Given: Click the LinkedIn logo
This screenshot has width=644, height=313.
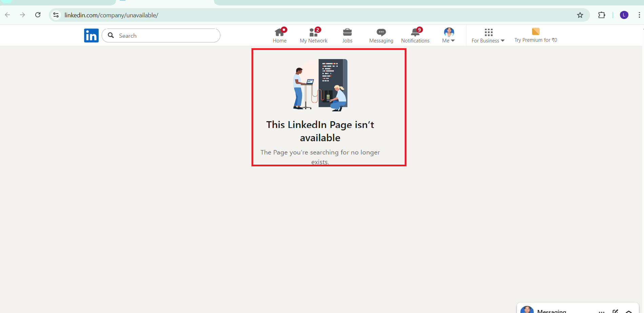Looking at the screenshot, I should coord(91,36).
